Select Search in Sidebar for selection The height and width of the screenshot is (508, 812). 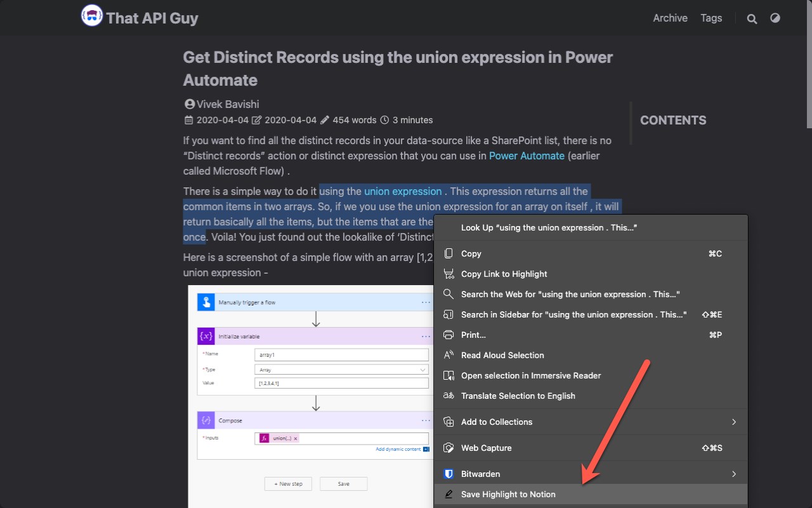coord(591,314)
